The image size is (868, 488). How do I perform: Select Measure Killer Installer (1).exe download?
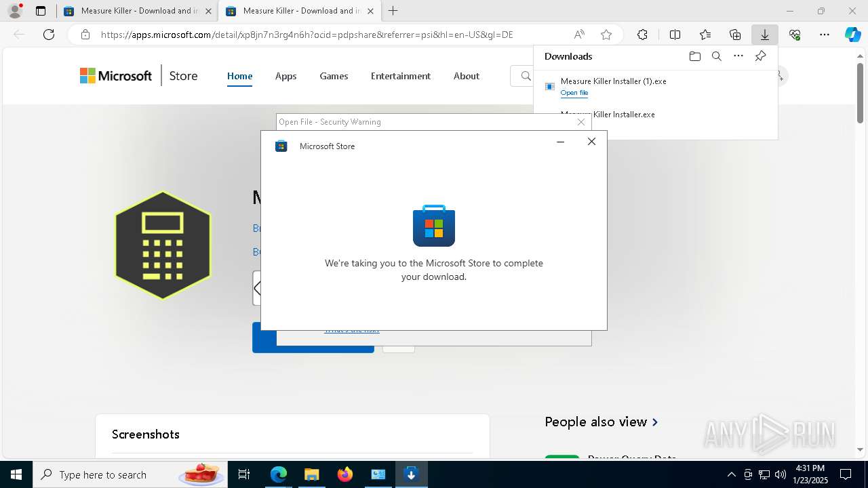(613, 81)
